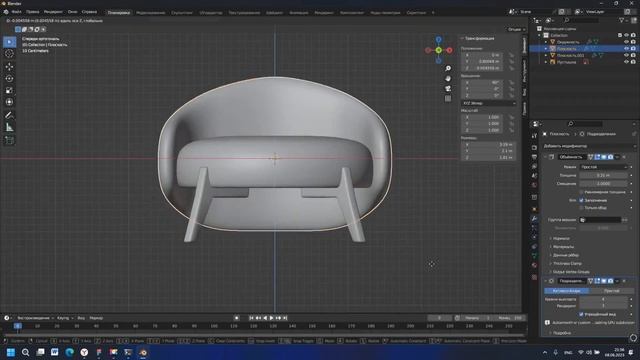Click the play animation button

[x=271, y=318]
